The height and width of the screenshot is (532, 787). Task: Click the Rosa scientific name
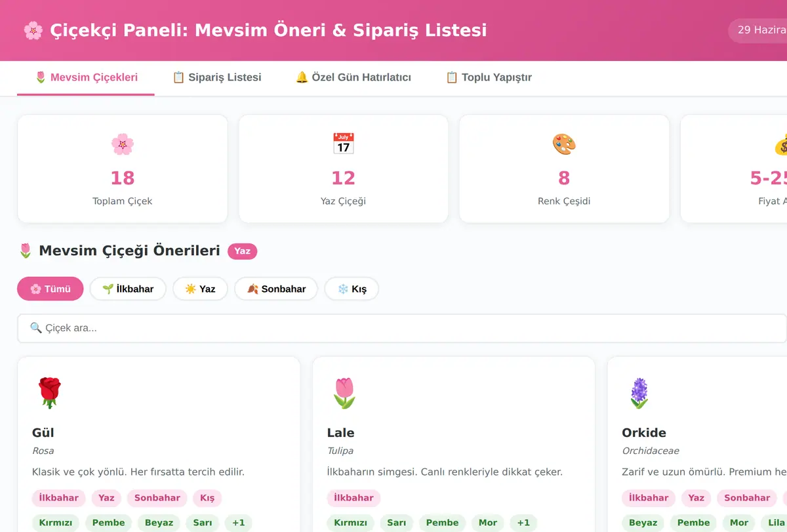click(x=43, y=451)
